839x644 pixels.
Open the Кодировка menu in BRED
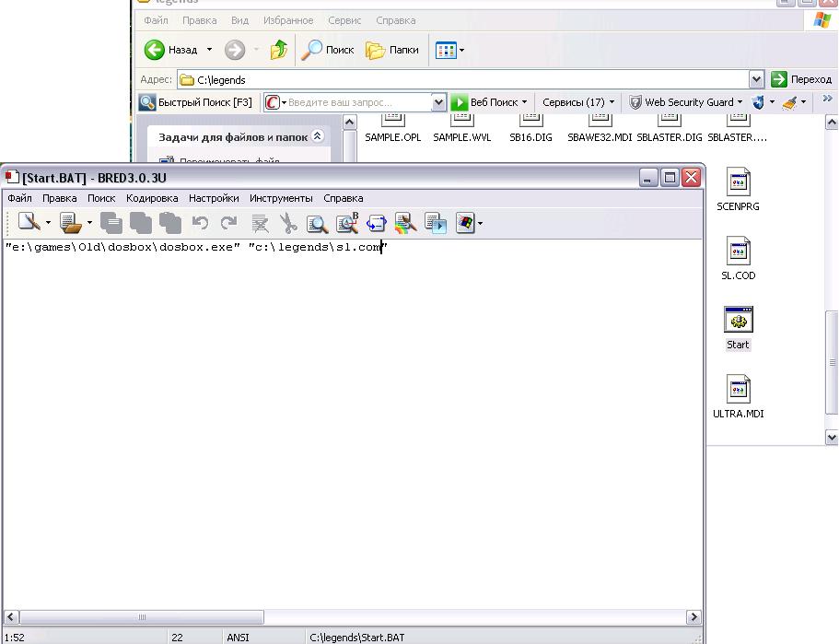152,198
